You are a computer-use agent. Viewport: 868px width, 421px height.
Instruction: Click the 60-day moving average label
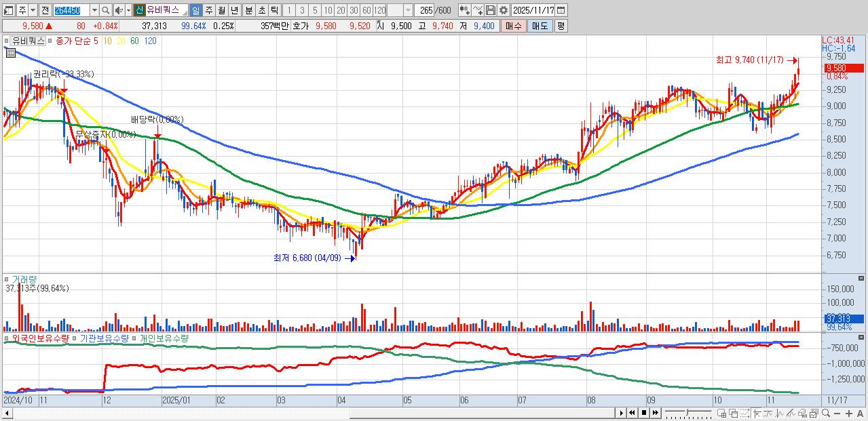[x=135, y=41]
